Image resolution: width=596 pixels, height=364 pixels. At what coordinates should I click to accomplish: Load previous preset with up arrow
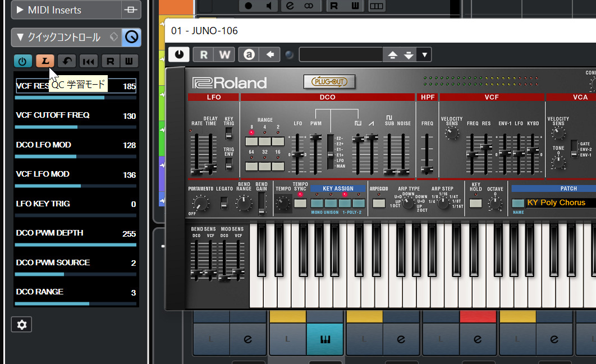393,55
